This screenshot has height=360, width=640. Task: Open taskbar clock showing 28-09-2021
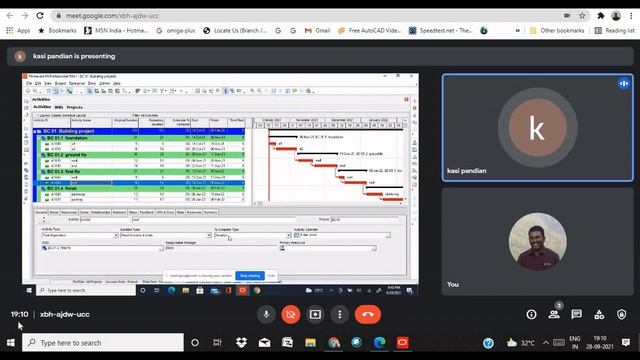click(600, 342)
